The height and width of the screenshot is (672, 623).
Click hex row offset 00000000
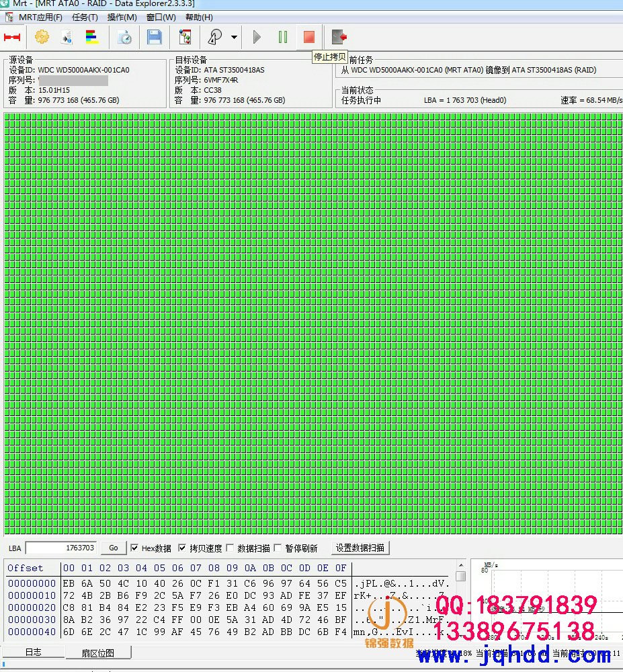click(x=32, y=583)
